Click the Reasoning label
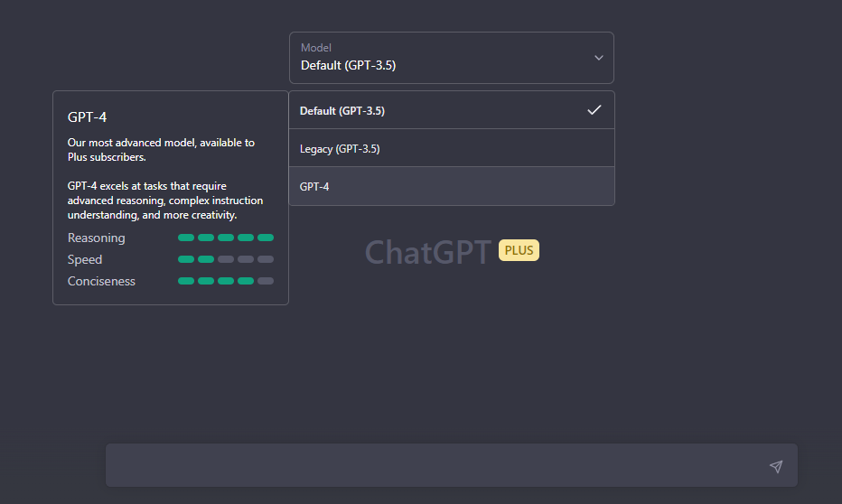The image size is (842, 504). pos(96,238)
